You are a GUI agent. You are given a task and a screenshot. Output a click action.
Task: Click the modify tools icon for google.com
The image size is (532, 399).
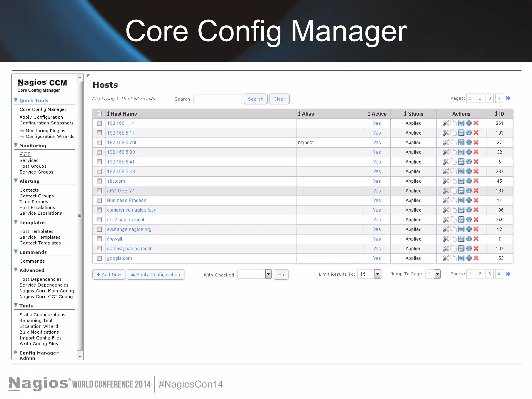pyautogui.click(x=446, y=258)
